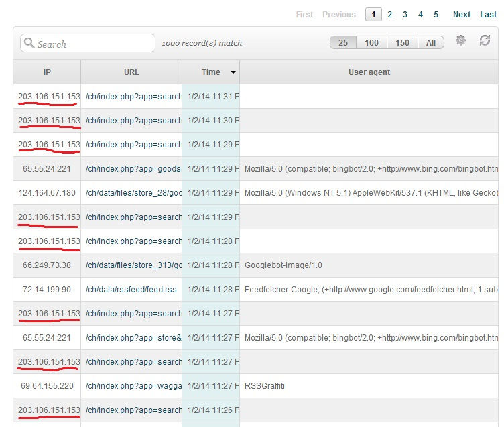Click the Next page link
The width and height of the screenshot is (504, 427).
(x=462, y=14)
